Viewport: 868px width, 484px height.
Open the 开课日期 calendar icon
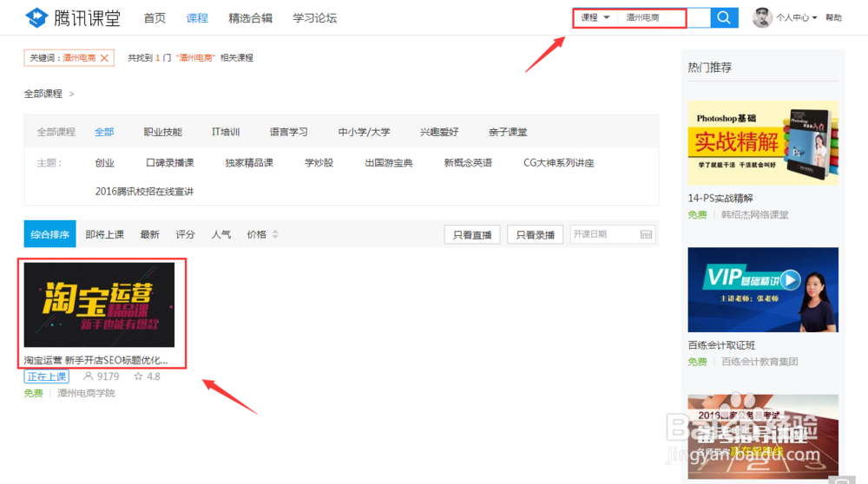tap(646, 234)
